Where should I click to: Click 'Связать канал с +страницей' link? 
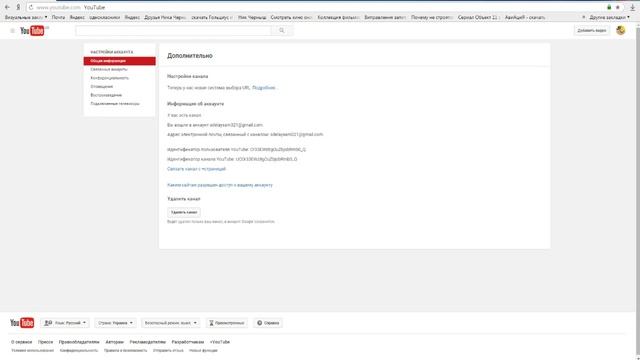click(x=196, y=169)
